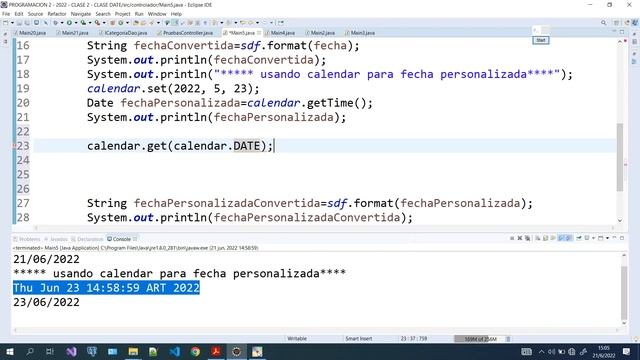Open the Declaration view tab
The image size is (640, 360).
point(88,239)
